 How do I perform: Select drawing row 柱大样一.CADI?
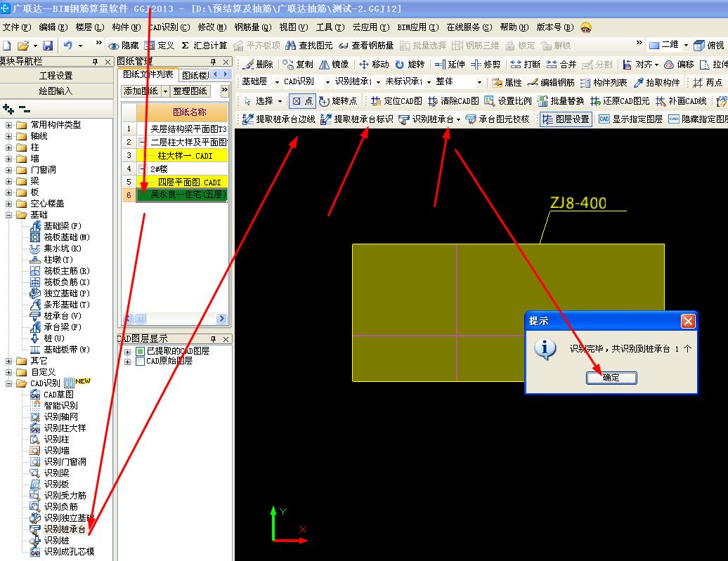[x=182, y=155]
